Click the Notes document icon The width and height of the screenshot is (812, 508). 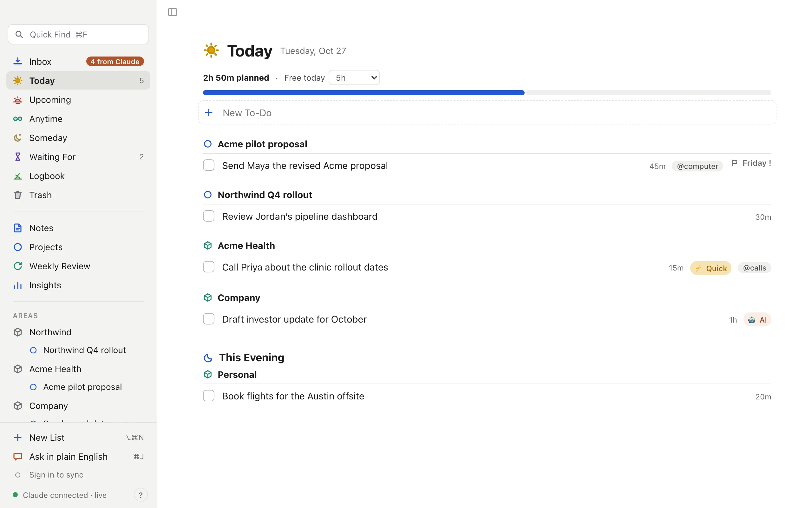[x=17, y=228]
